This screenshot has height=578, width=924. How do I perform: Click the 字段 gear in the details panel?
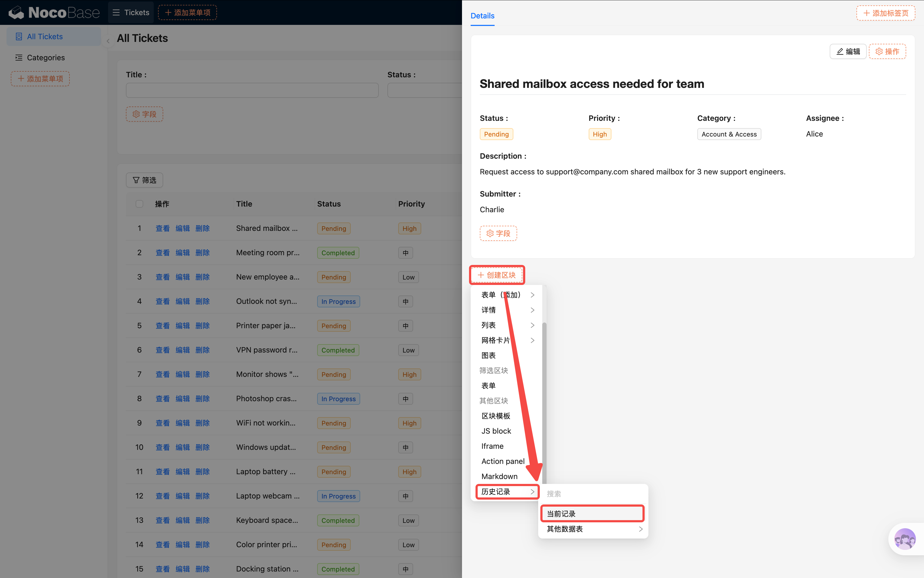click(498, 234)
